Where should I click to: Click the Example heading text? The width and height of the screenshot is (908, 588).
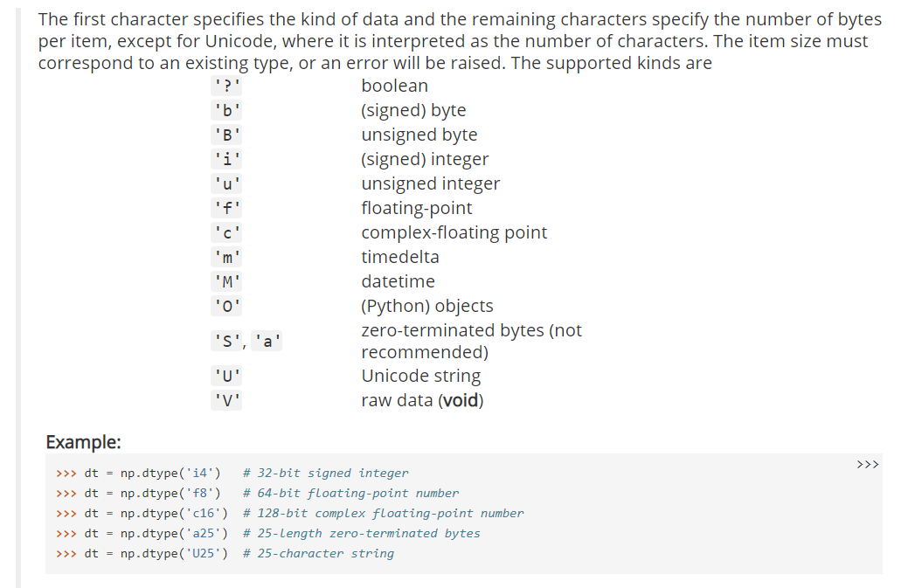83,442
